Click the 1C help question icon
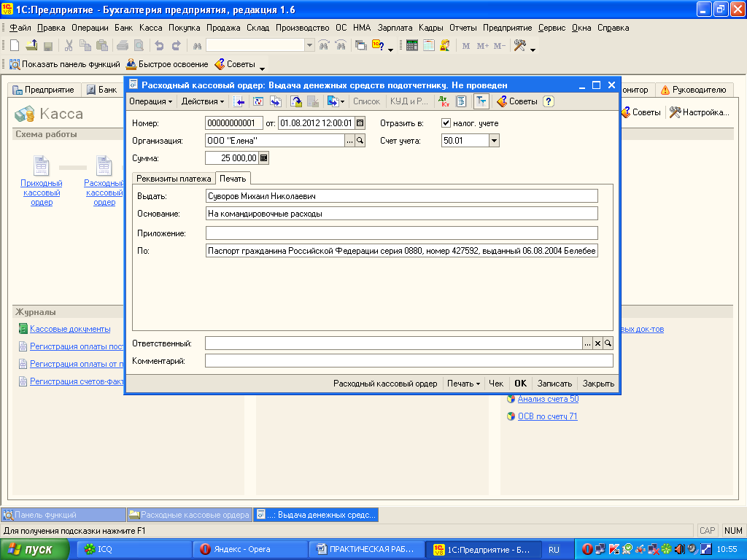This screenshot has height=560, width=747. [x=378, y=46]
